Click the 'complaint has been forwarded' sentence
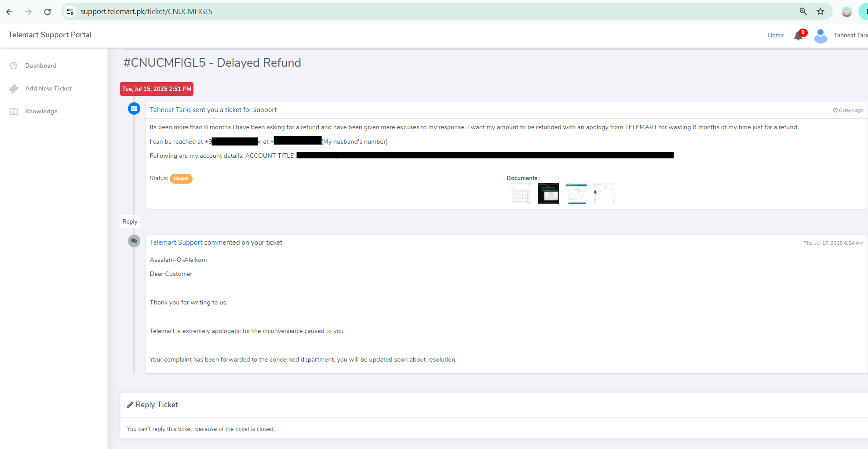868x449 pixels. 303,359
